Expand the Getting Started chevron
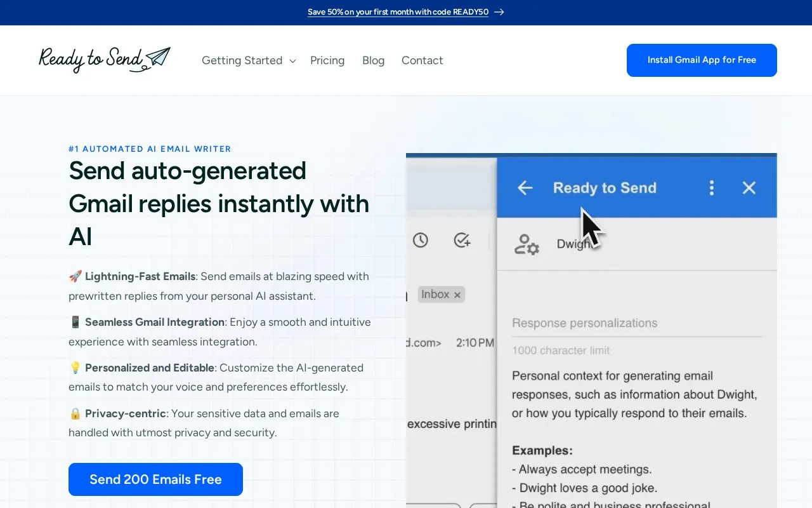The width and height of the screenshot is (812, 508). pyautogui.click(x=292, y=61)
